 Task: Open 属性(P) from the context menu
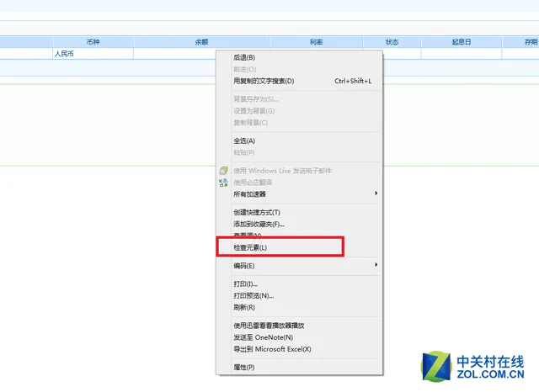point(299,368)
